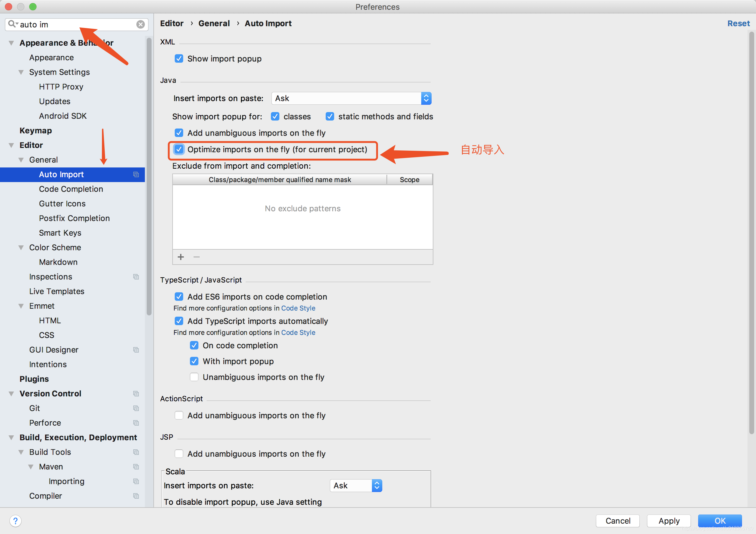
Task: Open the Keymap settings page
Action: point(36,131)
